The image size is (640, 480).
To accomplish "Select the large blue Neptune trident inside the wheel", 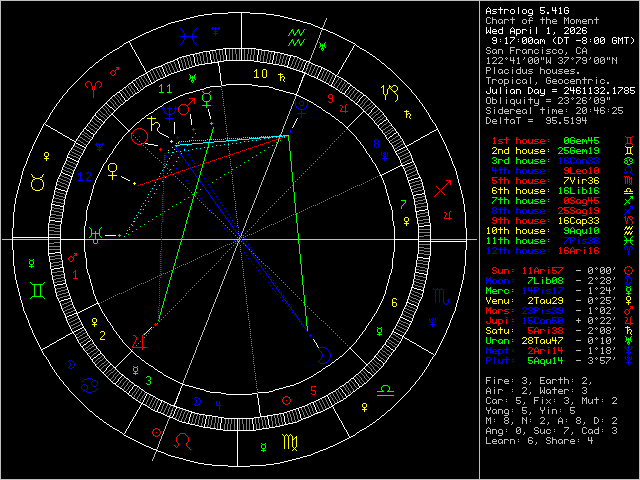I will pos(169,114).
